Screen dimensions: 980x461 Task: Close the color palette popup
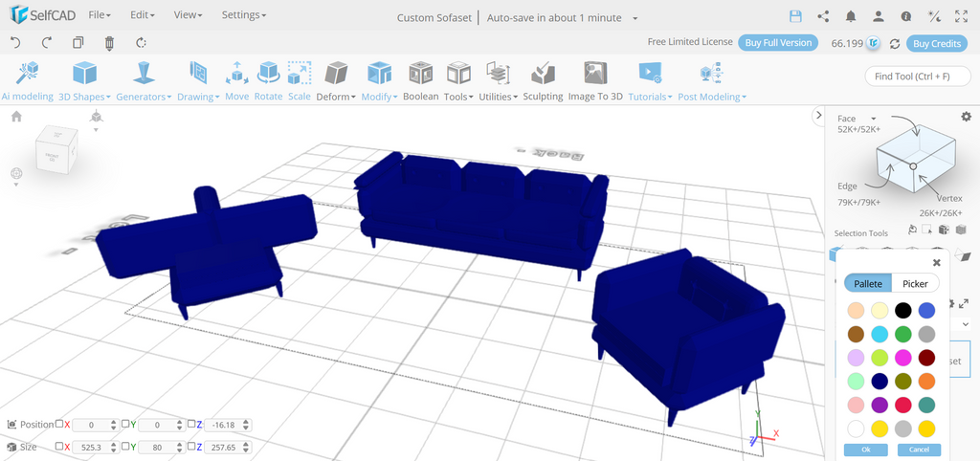tap(936, 263)
